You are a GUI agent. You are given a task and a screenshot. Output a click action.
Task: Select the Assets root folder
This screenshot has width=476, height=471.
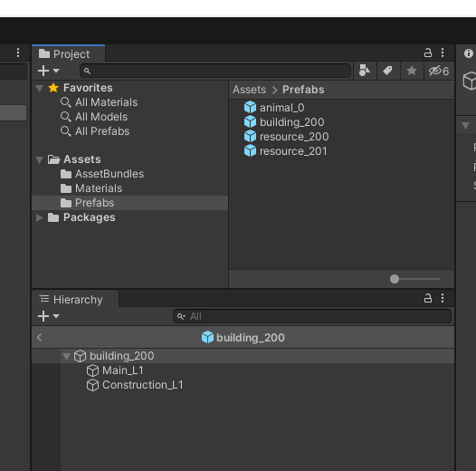81,159
